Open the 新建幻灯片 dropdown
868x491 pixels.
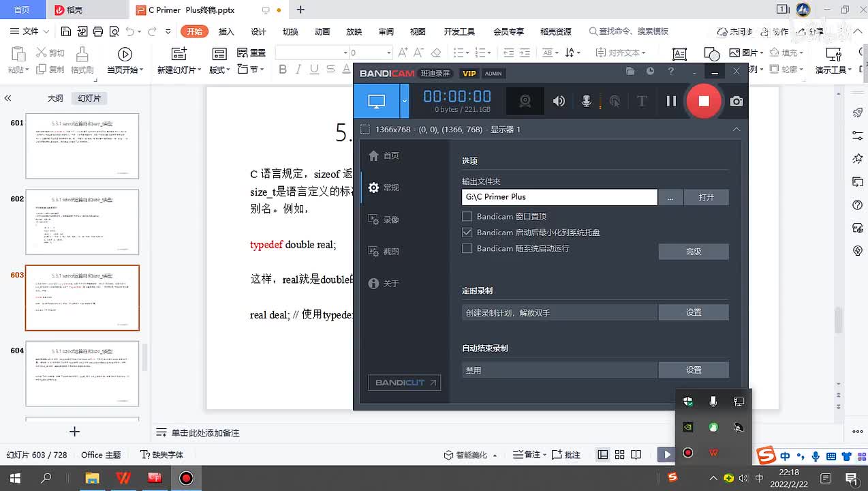pyautogui.click(x=179, y=70)
